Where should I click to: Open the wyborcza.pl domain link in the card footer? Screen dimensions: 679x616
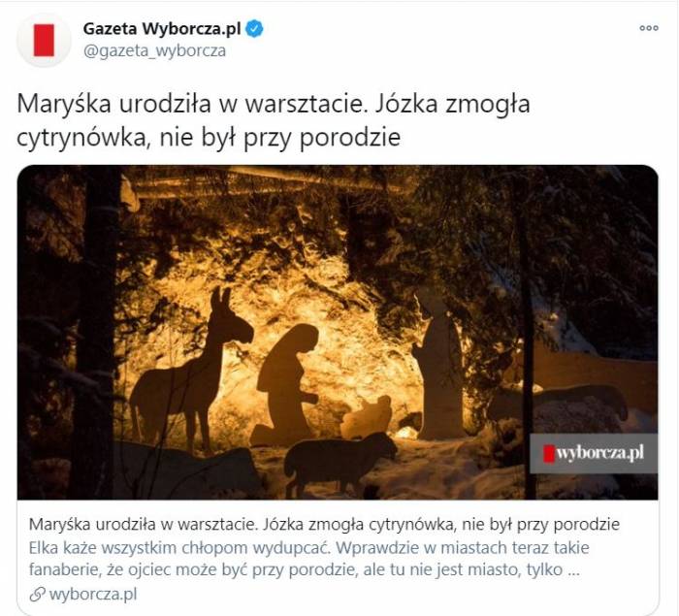[93, 594]
